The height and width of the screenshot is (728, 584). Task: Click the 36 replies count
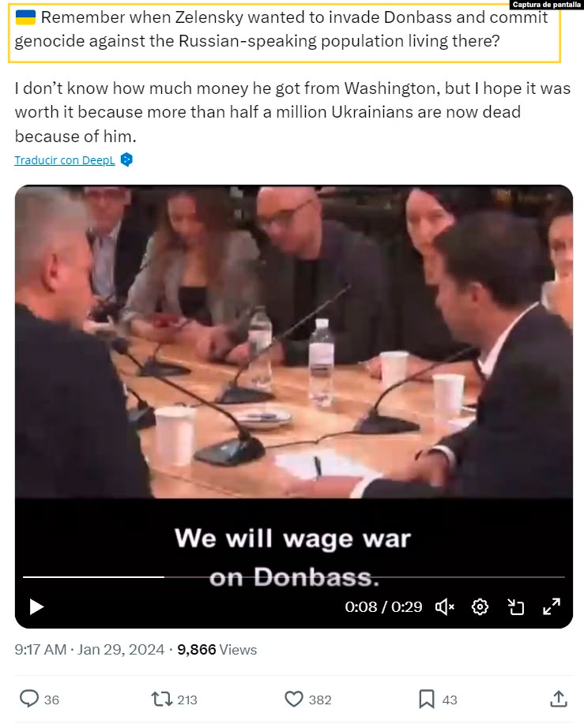(51, 700)
